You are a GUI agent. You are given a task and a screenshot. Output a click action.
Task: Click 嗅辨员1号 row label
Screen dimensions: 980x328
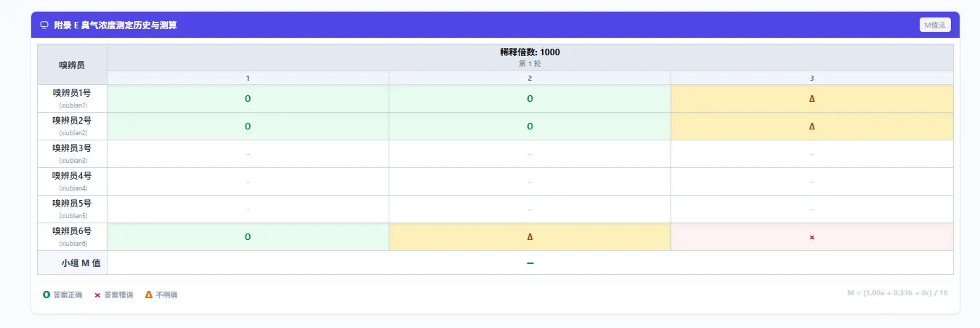[x=72, y=93]
